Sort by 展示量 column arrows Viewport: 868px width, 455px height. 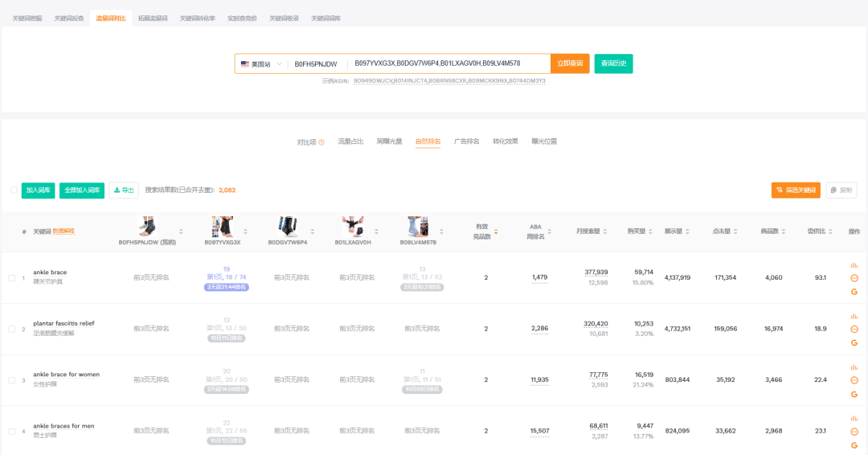[x=687, y=232]
